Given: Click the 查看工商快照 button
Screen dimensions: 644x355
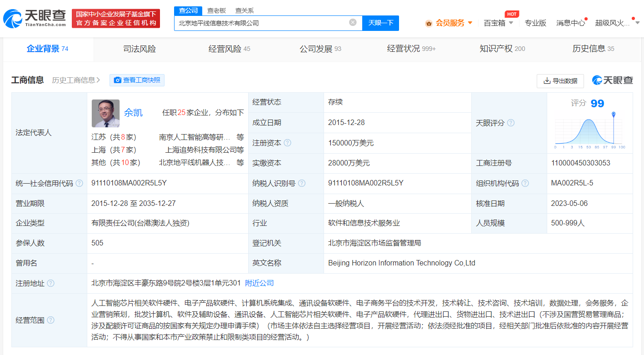Looking at the screenshot, I should click(x=137, y=80).
